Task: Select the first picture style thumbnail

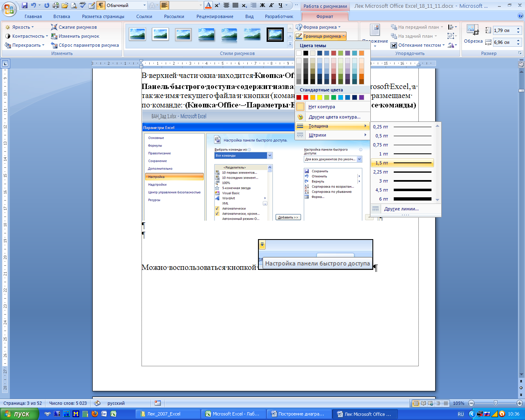Action: [x=137, y=34]
